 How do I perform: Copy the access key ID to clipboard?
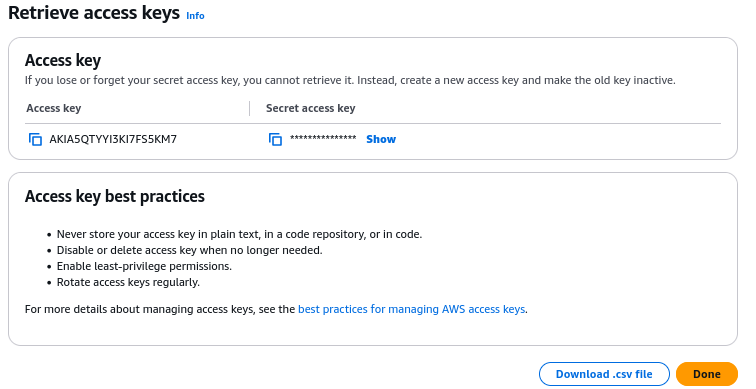[35, 139]
